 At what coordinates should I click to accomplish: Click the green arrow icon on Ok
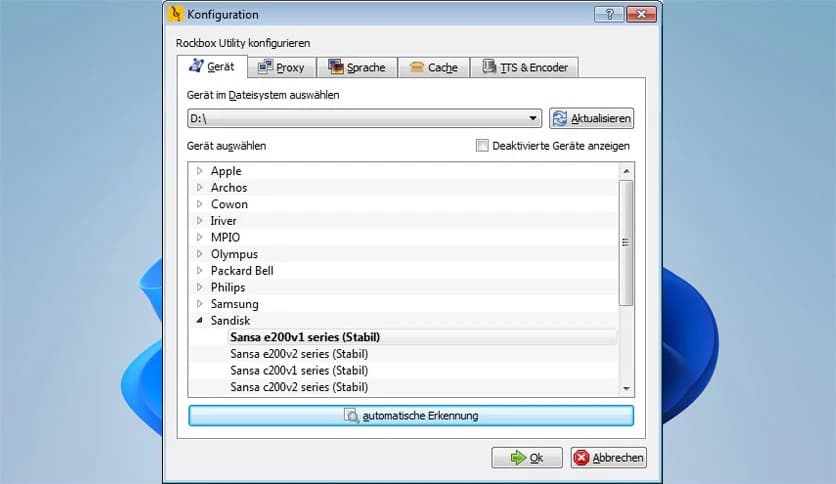[518, 457]
